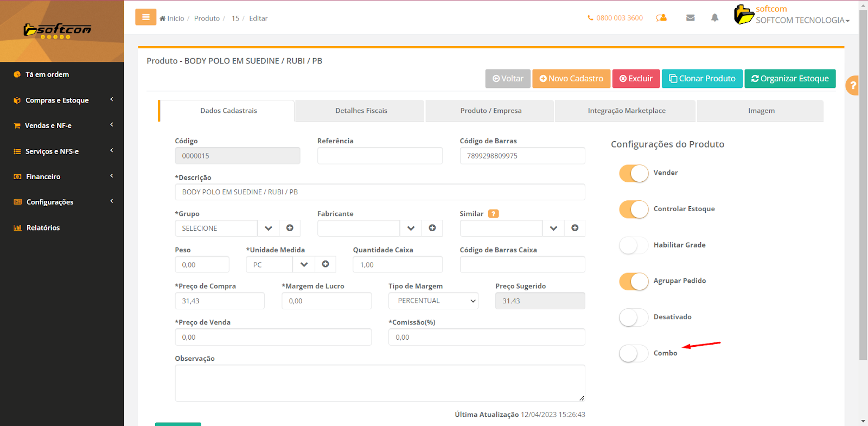
Task: Click the hamburger menu icon
Action: coord(145,17)
